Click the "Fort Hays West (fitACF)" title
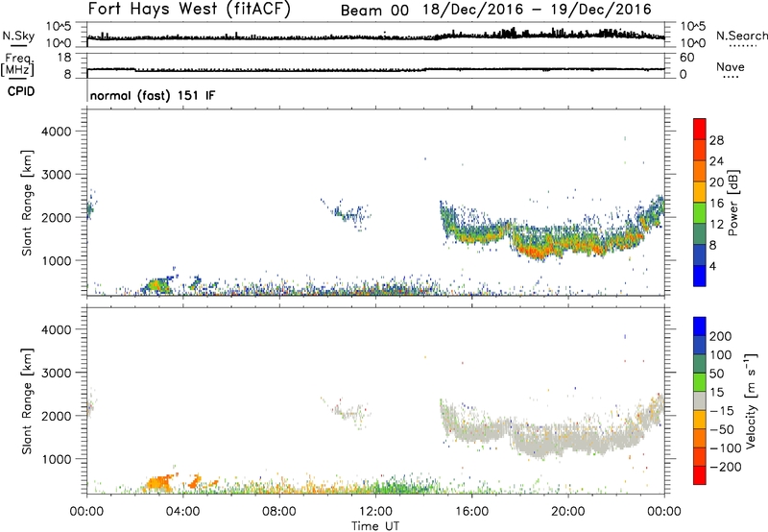 189,10
